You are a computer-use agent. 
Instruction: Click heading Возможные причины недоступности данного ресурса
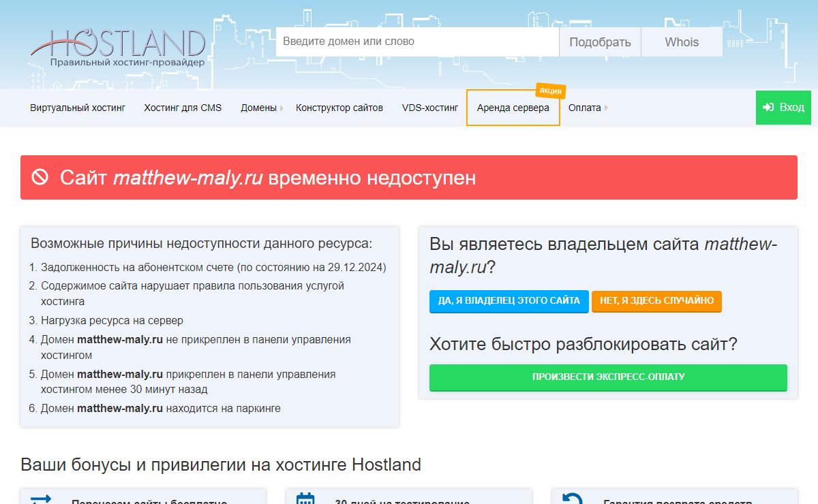[202, 243]
